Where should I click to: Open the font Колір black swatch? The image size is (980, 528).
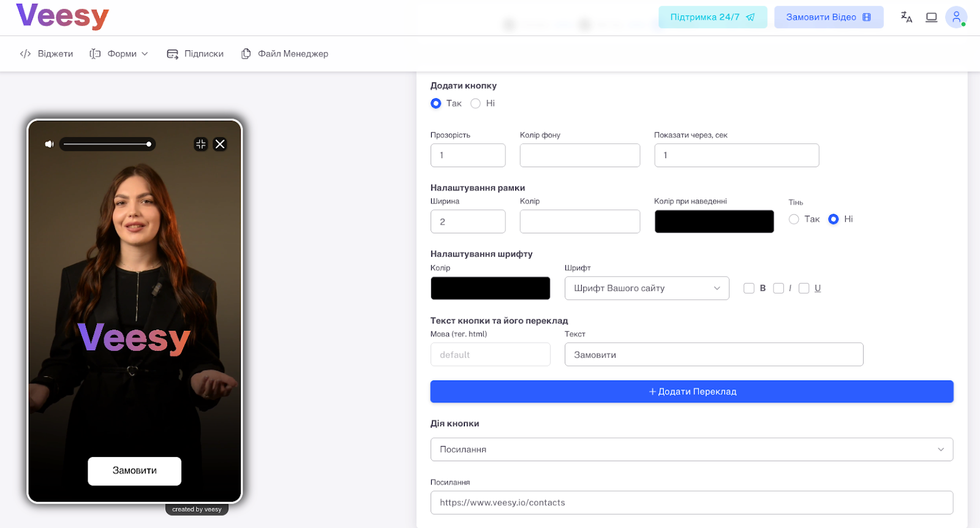491,289
